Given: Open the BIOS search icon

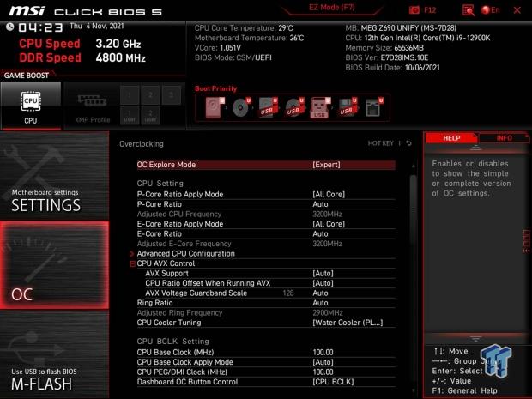Looking at the screenshot, I should 469,10.
